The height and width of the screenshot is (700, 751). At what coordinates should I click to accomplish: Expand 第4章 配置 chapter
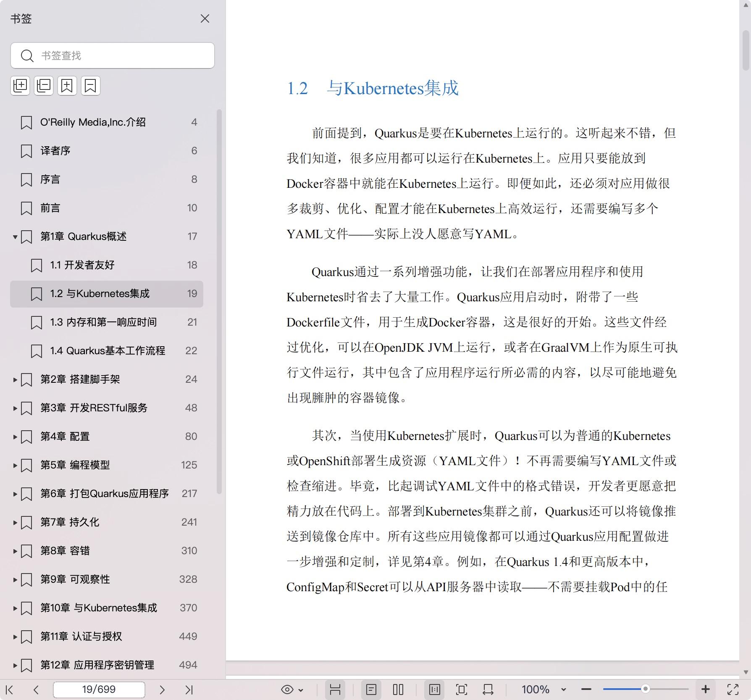click(15, 437)
